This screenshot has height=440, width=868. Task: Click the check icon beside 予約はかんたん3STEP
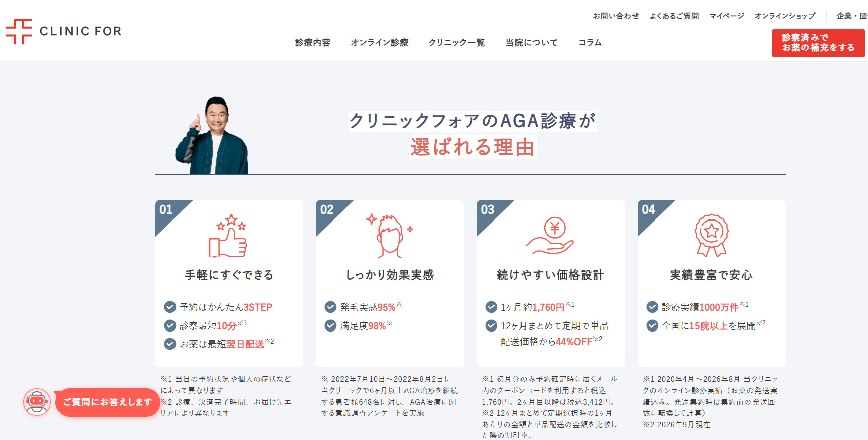point(170,307)
